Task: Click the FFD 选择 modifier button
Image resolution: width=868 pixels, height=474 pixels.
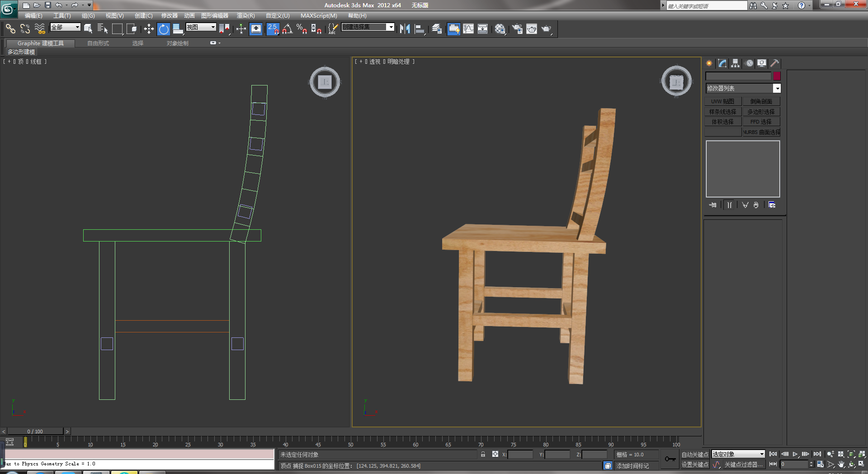Action: point(761,122)
